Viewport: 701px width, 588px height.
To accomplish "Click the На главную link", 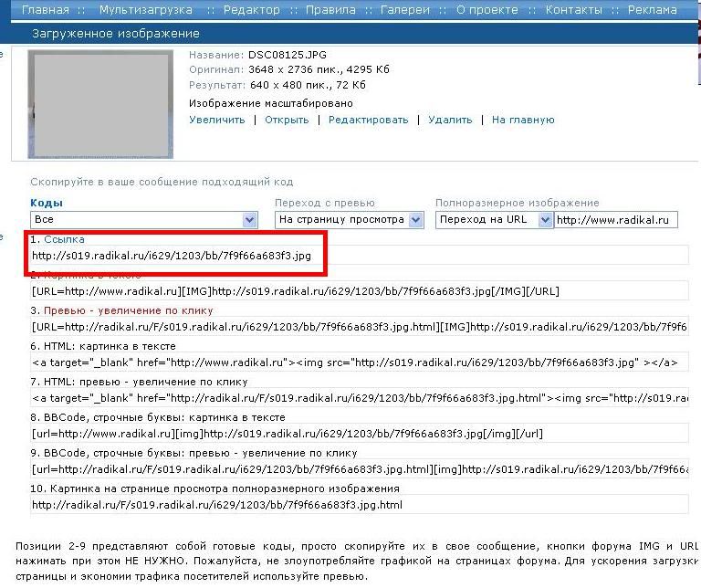I will tap(523, 120).
